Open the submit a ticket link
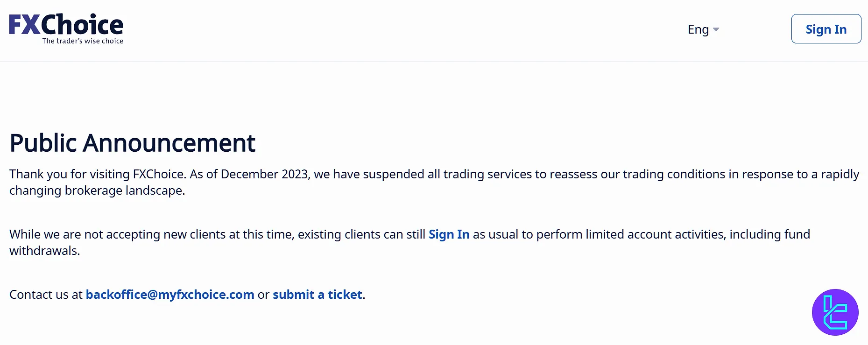 (317, 295)
